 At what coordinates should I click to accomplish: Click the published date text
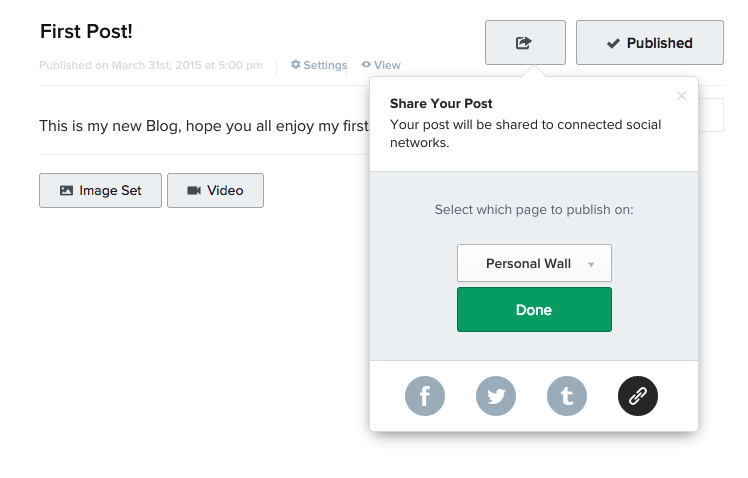pyautogui.click(x=151, y=66)
